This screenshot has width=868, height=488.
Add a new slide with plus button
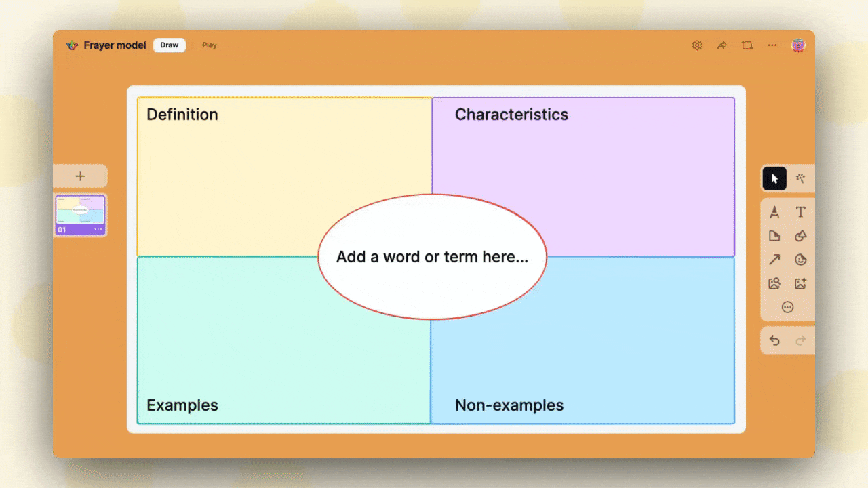(80, 176)
